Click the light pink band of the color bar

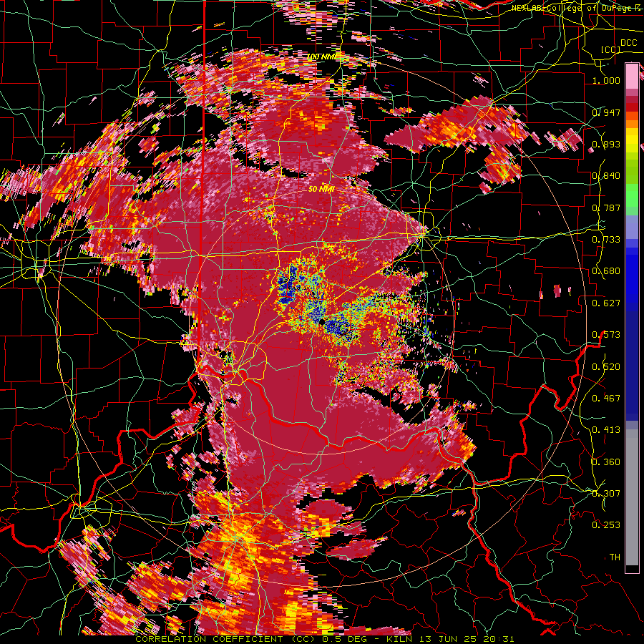click(x=632, y=76)
